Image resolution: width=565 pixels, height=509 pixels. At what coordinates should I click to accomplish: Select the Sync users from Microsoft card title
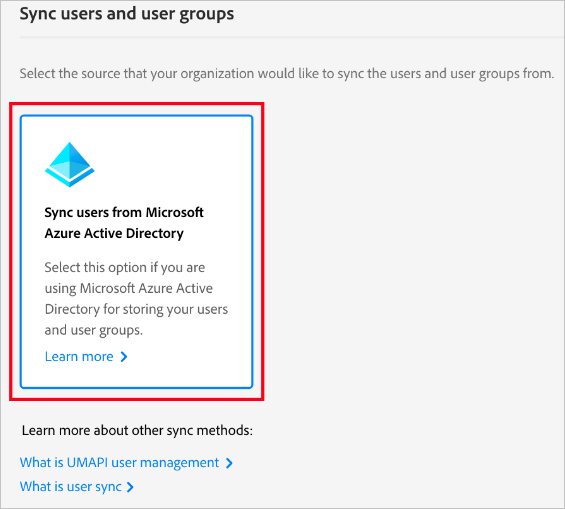(x=124, y=213)
